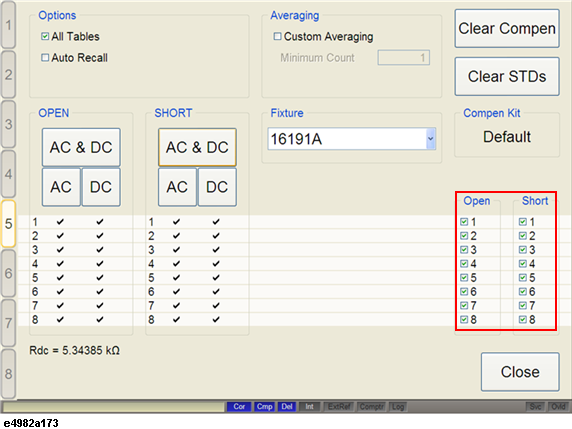Uncheck Open table 6 checkbox

pos(464,291)
